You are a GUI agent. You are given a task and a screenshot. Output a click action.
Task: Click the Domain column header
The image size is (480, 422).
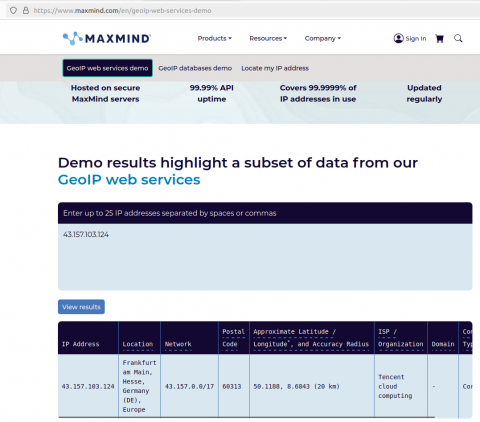point(443,344)
